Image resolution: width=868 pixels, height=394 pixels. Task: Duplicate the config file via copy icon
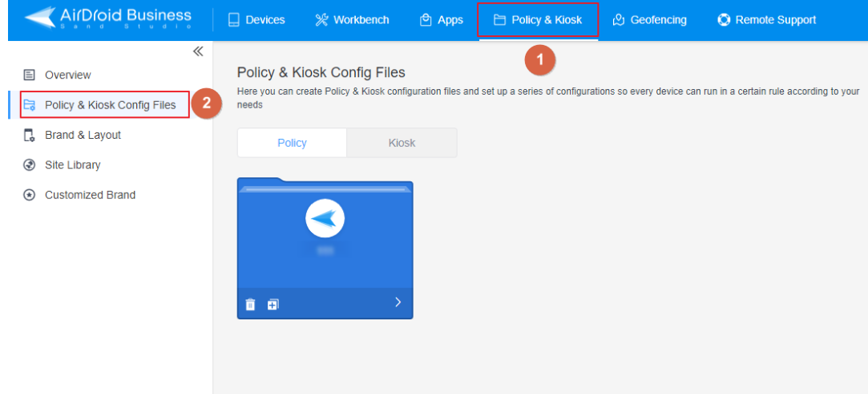tap(273, 304)
